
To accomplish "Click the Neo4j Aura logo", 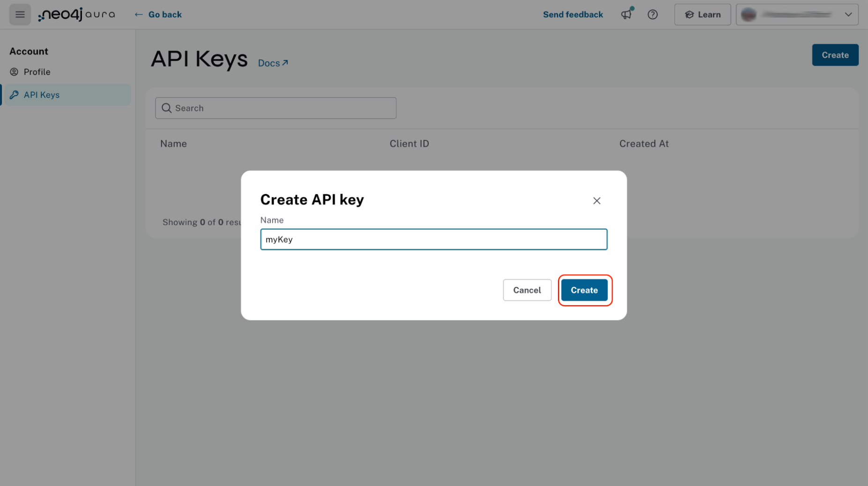I will [76, 15].
